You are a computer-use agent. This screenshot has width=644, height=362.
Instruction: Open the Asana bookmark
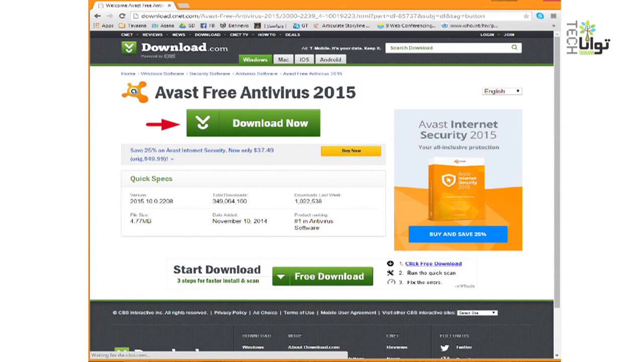[x=163, y=26]
